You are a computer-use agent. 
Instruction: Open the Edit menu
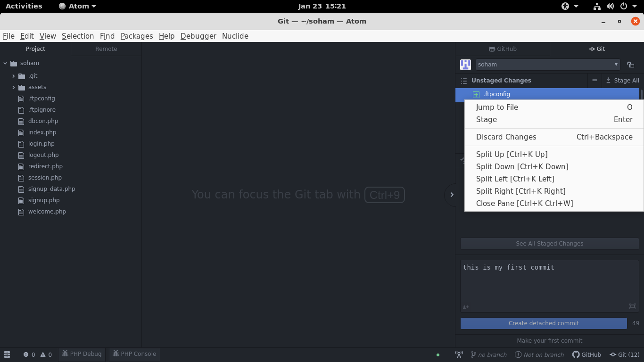pyautogui.click(x=27, y=36)
